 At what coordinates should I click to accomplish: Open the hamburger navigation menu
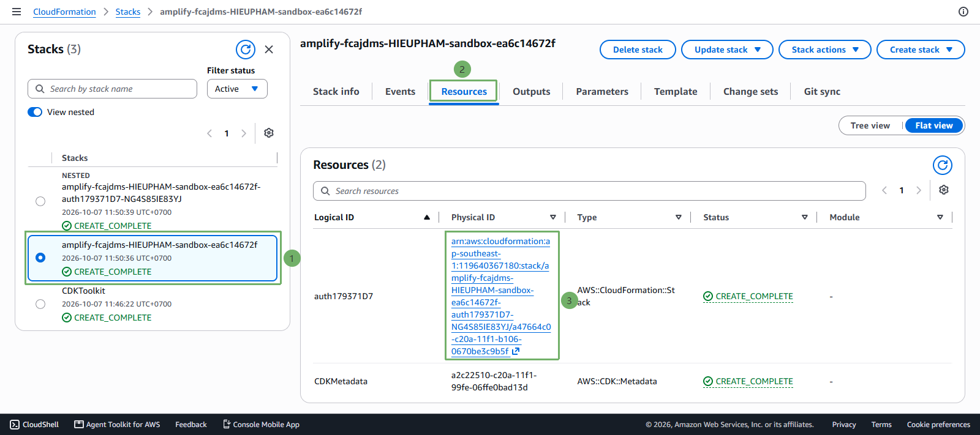pos(17,12)
